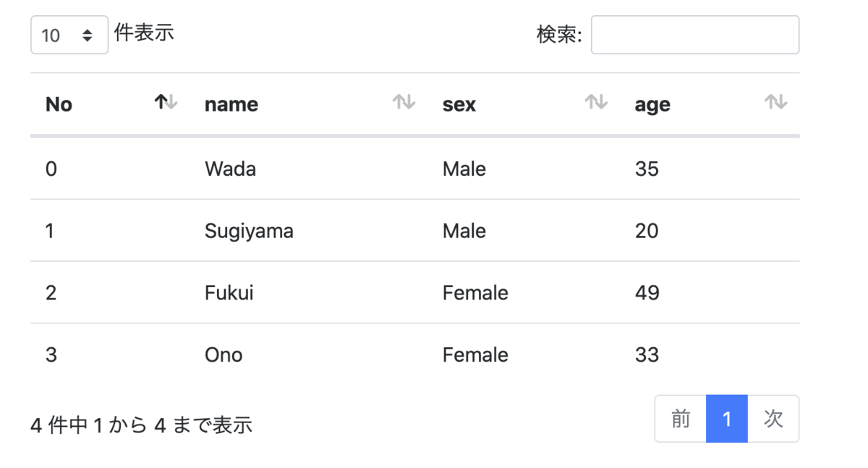Click the No column header

(59, 105)
